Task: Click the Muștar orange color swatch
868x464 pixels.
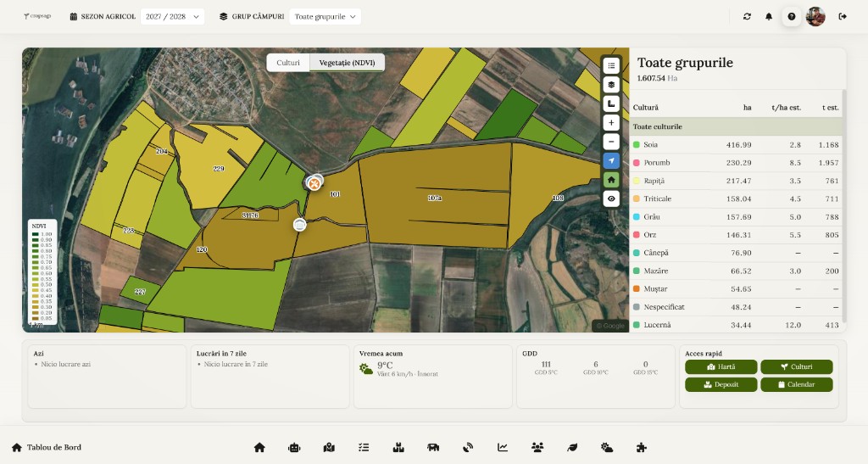Action: tap(637, 288)
